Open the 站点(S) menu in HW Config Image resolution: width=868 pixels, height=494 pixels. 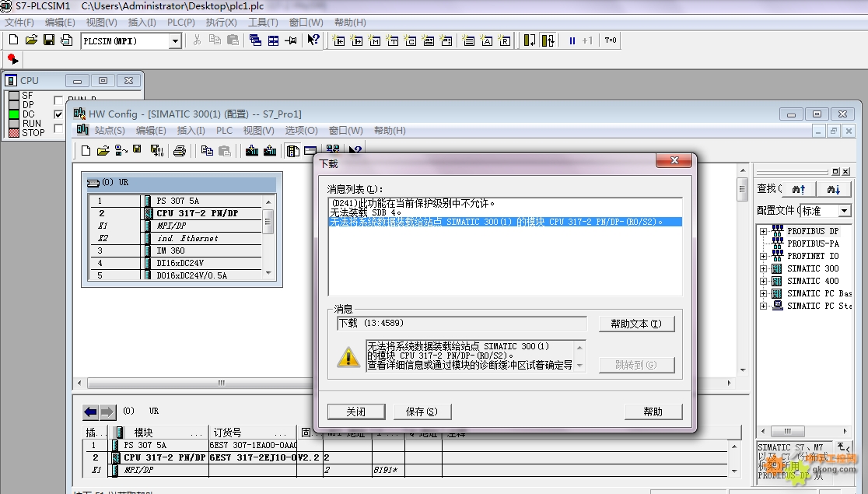click(110, 130)
